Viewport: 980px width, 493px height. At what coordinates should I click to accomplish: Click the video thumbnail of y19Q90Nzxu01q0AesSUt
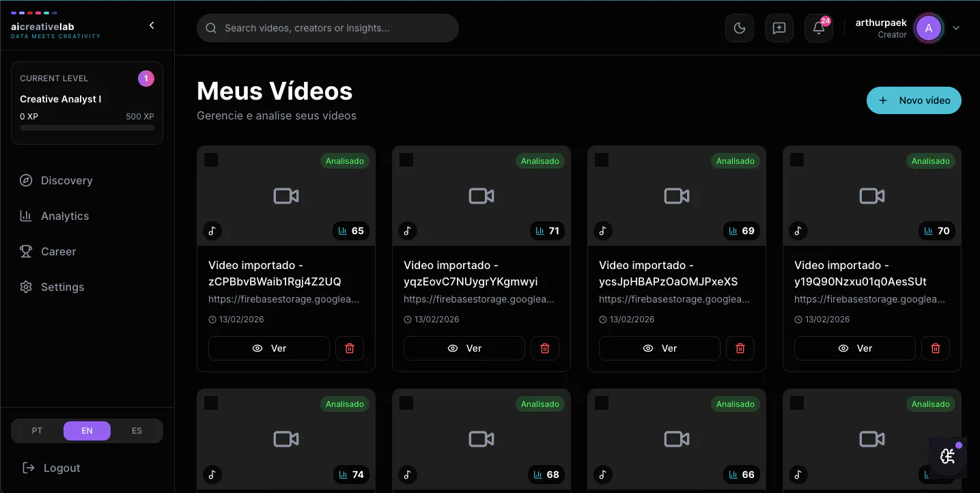(x=872, y=196)
